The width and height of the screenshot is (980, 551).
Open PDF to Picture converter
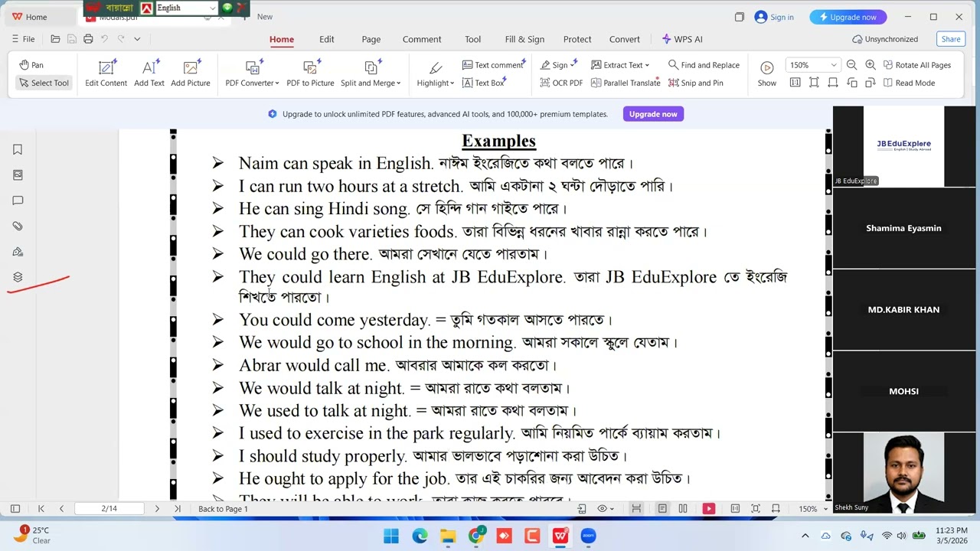[310, 73]
